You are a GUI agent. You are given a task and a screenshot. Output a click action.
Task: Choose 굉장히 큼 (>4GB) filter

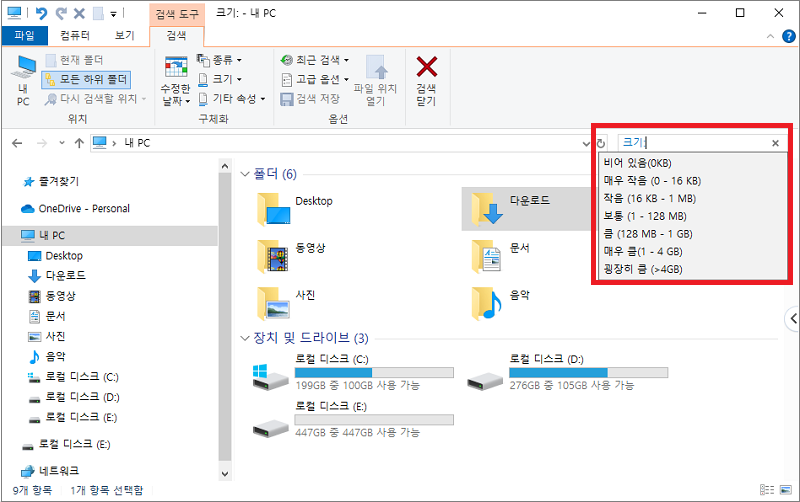pos(692,269)
